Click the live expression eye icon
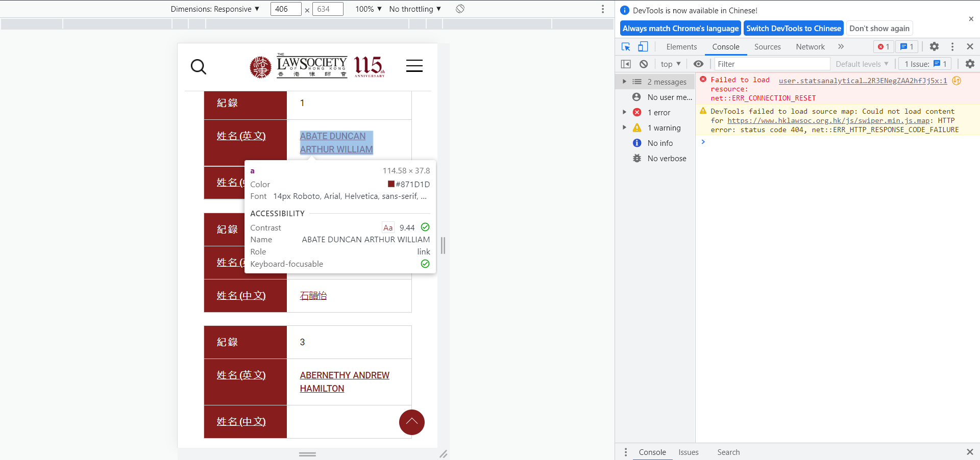980x460 pixels. 698,64
